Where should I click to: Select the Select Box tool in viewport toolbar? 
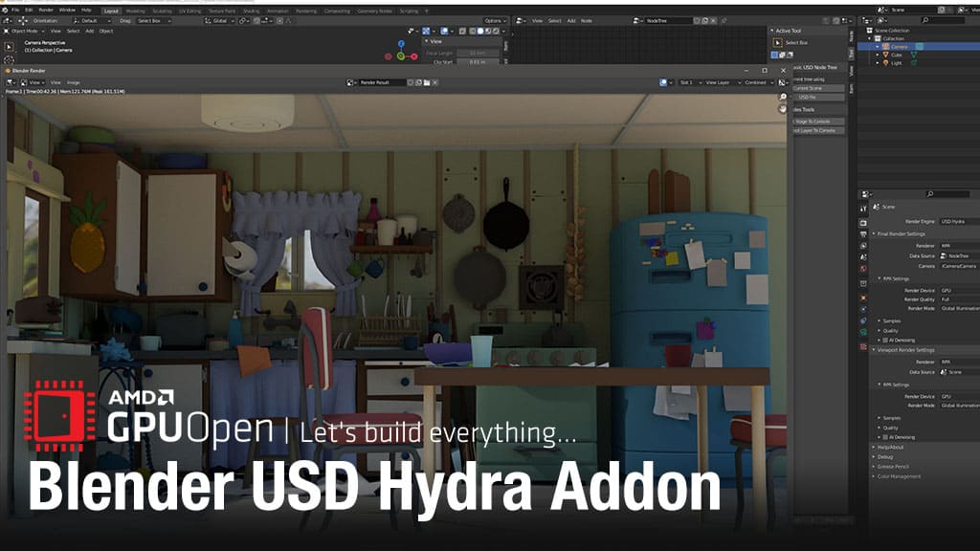9,47
